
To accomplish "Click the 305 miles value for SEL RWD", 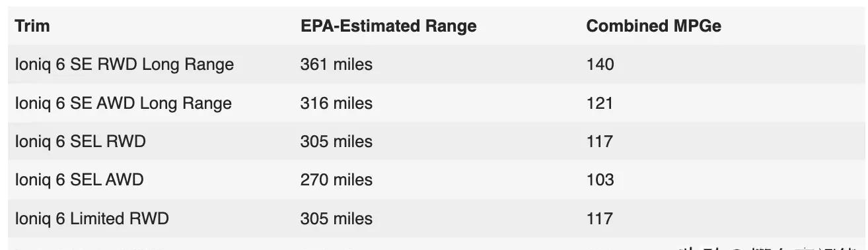I will 336,142.
